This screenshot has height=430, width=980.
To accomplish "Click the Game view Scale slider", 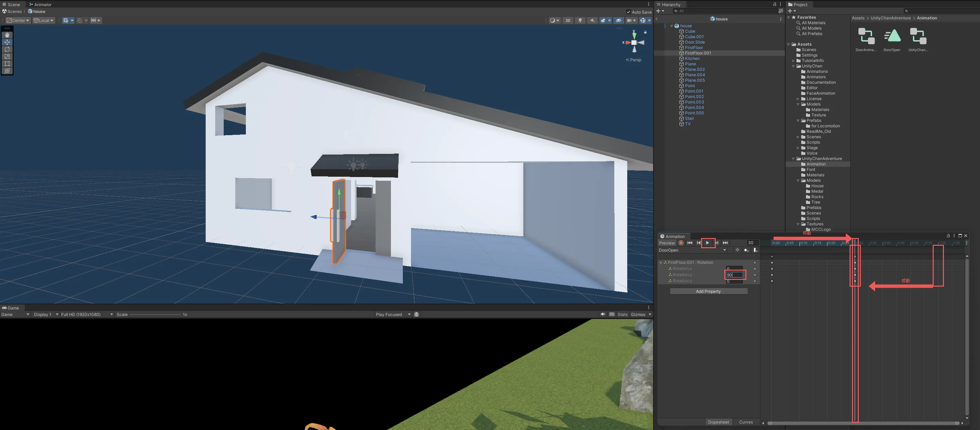I will 155,314.
